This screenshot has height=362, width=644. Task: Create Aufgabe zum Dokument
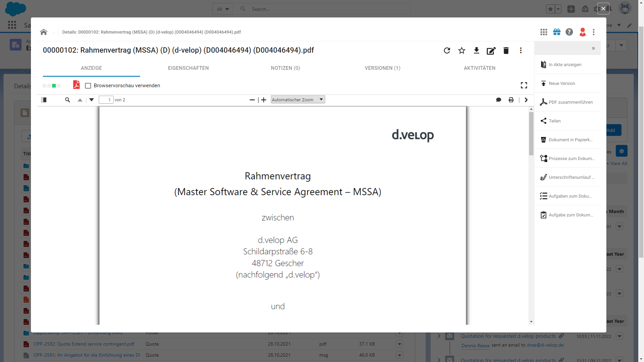[567, 215]
